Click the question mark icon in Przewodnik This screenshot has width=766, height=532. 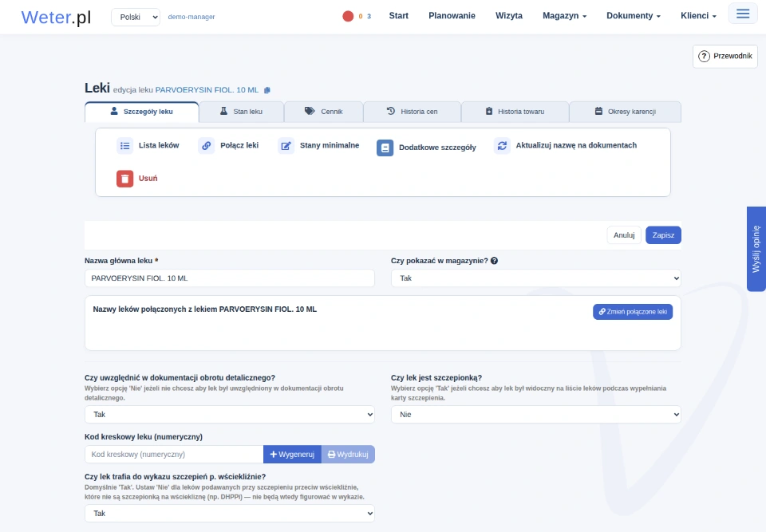704,56
